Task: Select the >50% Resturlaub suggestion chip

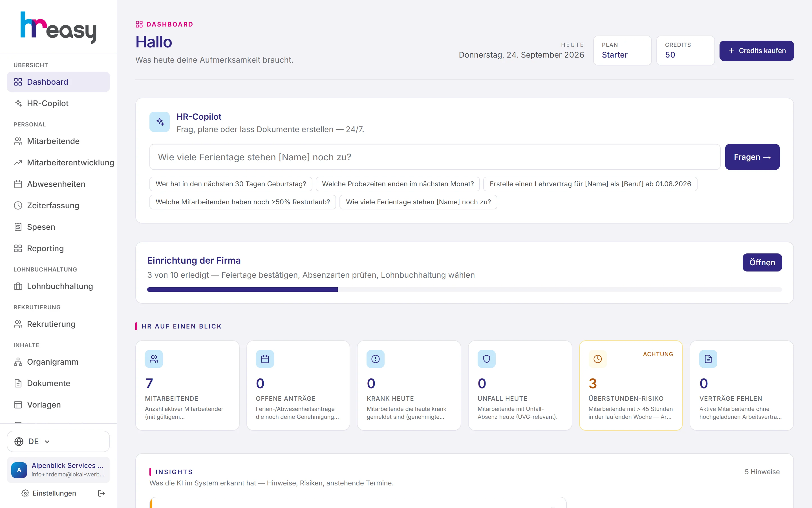Action: tap(242, 202)
